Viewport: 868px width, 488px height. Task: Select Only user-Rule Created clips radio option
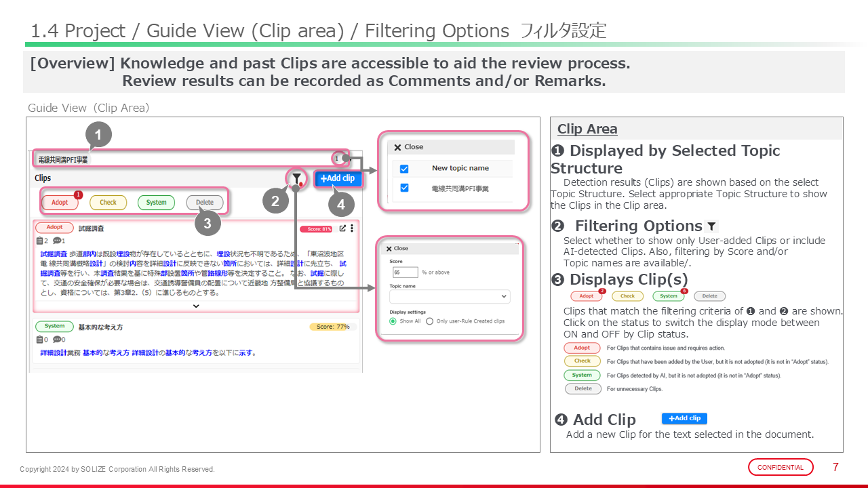pyautogui.click(x=429, y=321)
